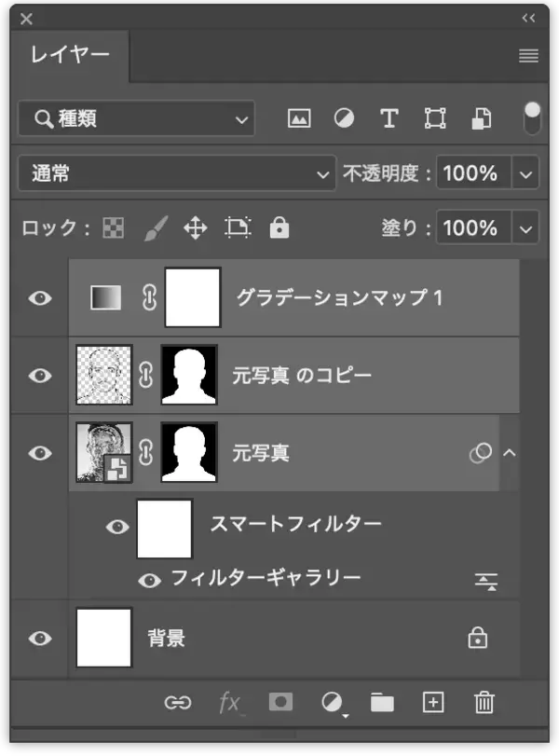
Task: Add a layer mask icon
Action: pyautogui.click(x=281, y=702)
